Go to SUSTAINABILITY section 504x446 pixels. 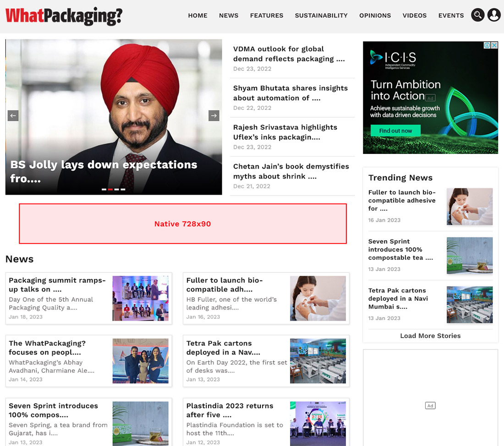(x=322, y=16)
